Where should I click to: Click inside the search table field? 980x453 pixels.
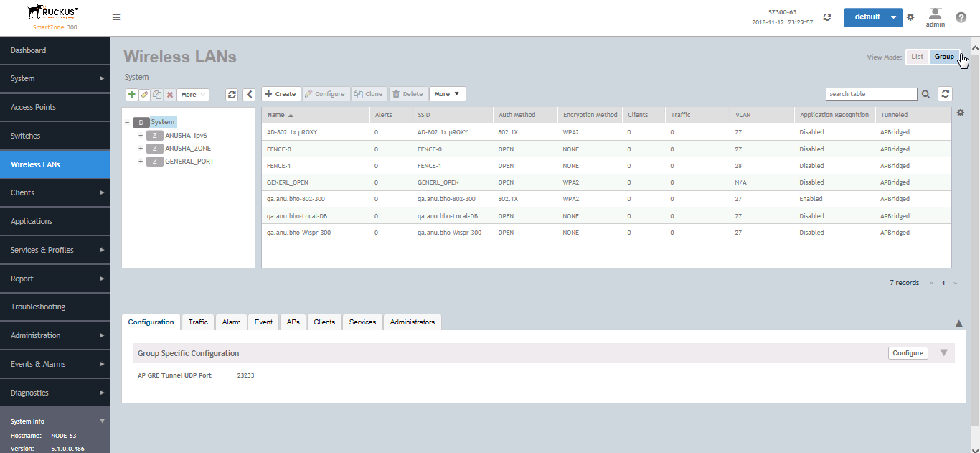point(871,94)
